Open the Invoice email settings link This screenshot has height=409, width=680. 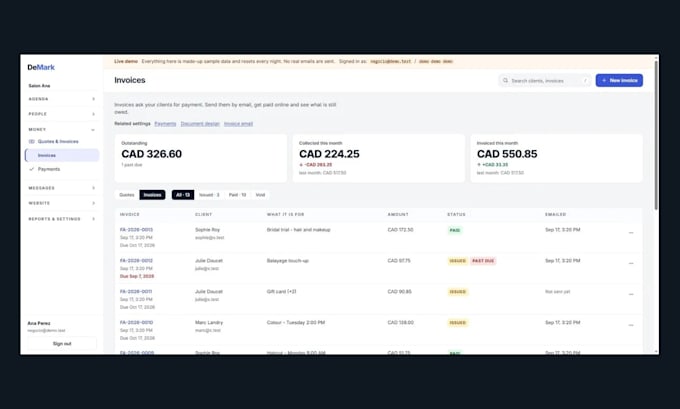(x=238, y=124)
